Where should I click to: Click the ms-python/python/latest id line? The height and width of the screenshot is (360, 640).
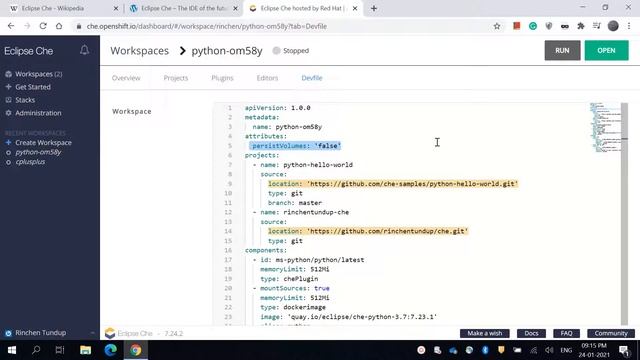tap(312, 260)
